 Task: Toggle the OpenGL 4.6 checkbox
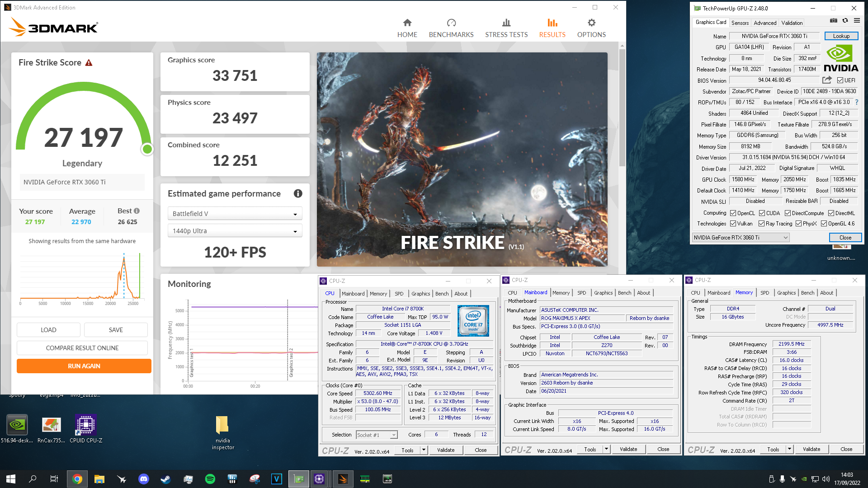pos(824,224)
